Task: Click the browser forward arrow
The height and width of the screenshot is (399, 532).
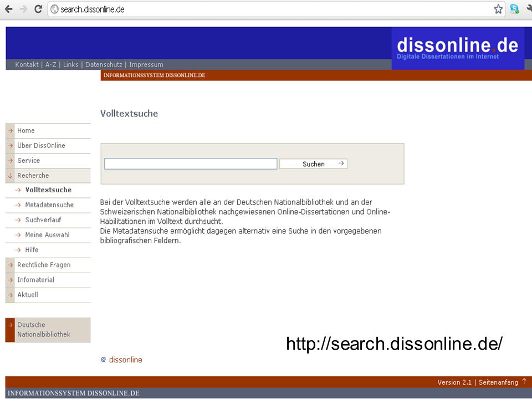Action: tap(23, 9)
